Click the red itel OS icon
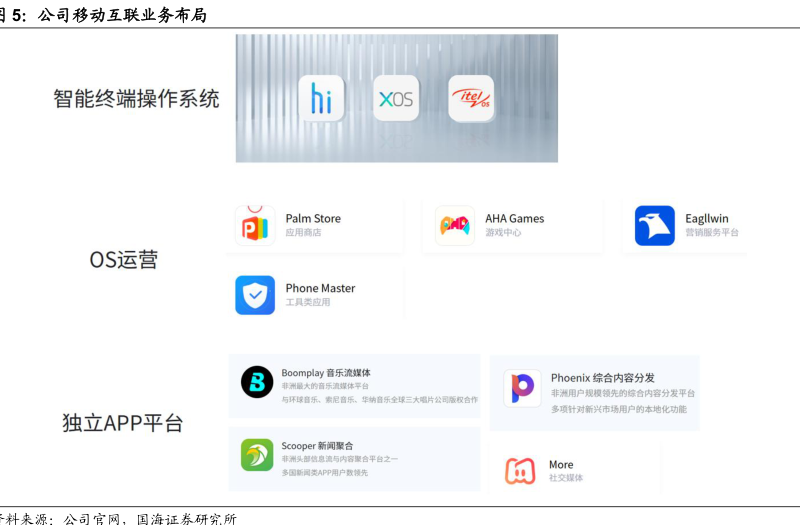Screen dimensions: 800x525 (471, 99)
